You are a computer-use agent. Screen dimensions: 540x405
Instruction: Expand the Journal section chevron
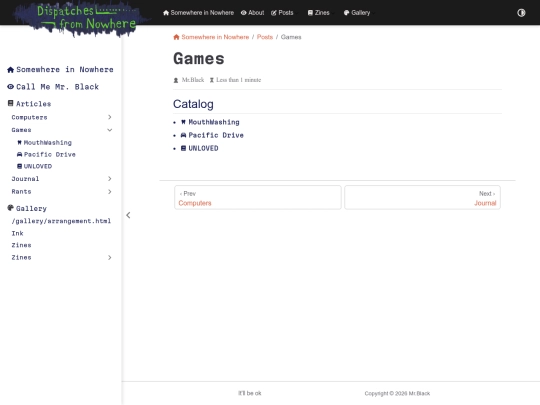click(x=110, y=178)
